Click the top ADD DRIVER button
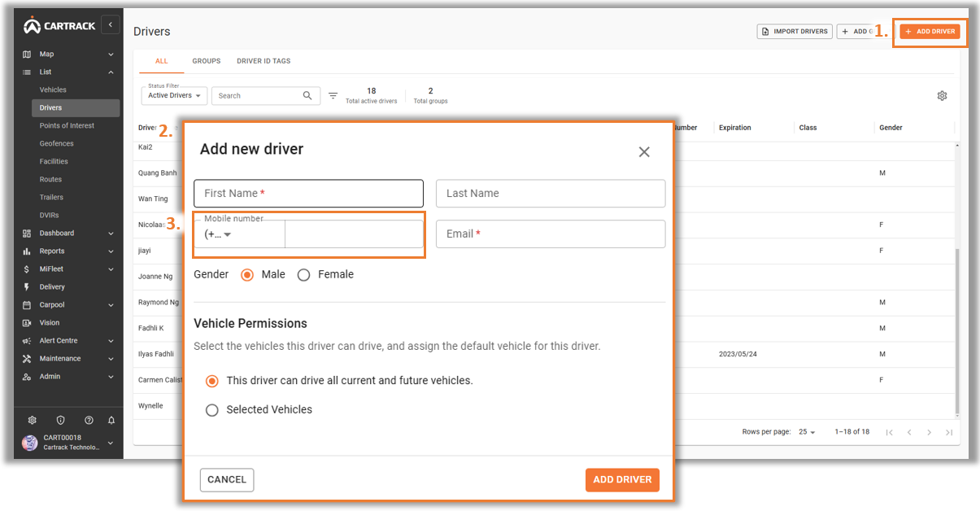The width and height of the screenshot is (980, 511). [x=930, y=32]
